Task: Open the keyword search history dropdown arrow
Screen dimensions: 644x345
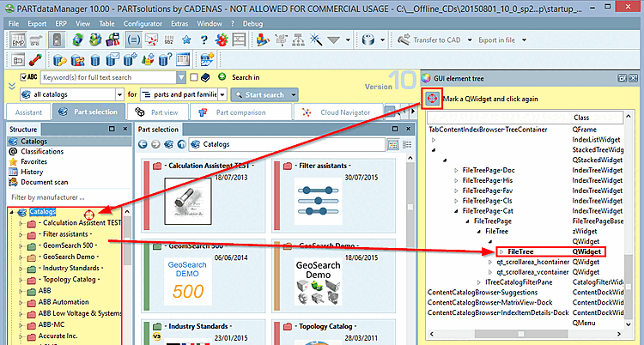Action: pos(181,77)
